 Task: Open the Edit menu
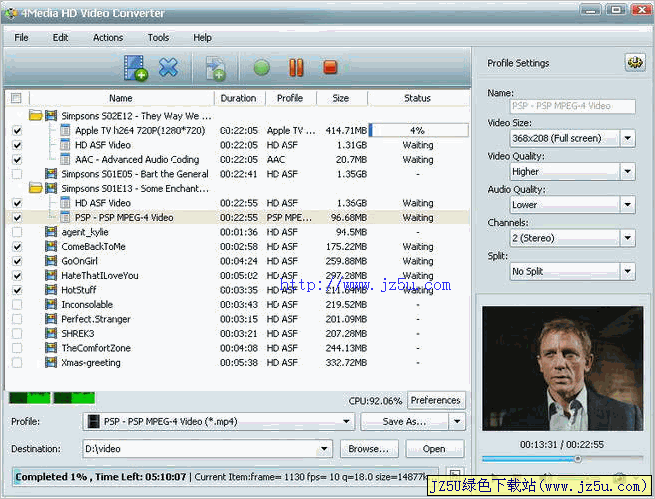point(60,38)
